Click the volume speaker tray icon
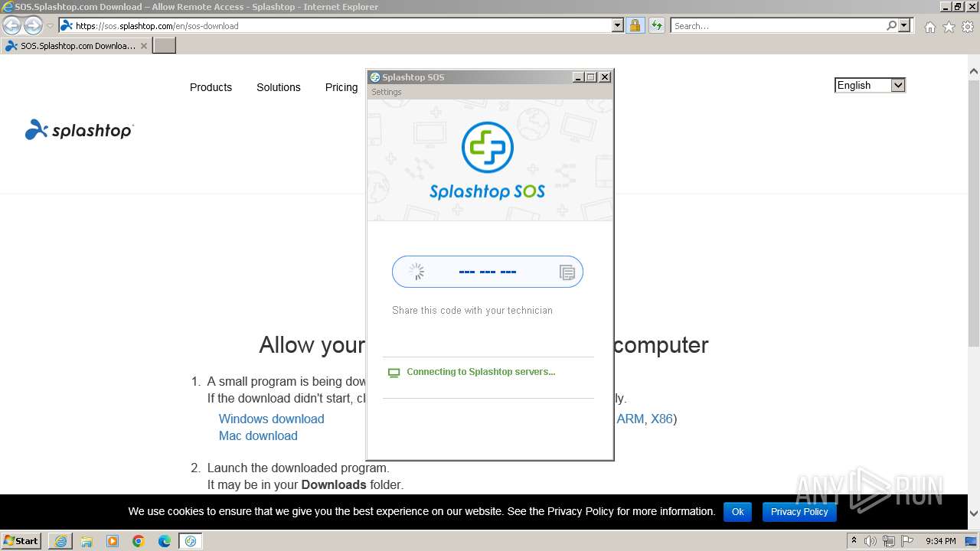Image resolution: width=980 pixels, height=551 pixels. [871, 541]
